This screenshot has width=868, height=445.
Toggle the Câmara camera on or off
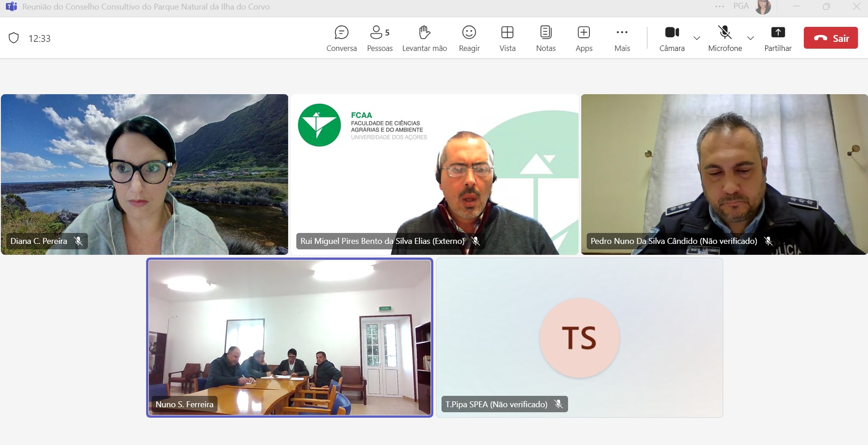pos(672,38)
